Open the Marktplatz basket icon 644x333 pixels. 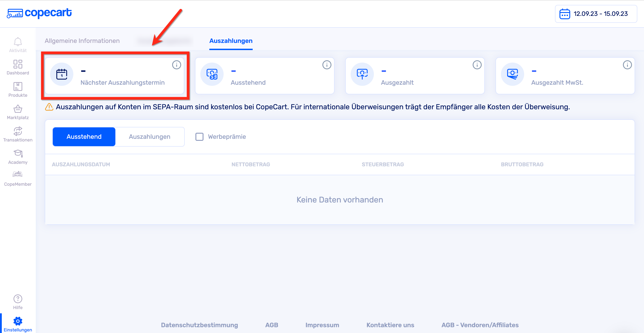coord(18,109)
